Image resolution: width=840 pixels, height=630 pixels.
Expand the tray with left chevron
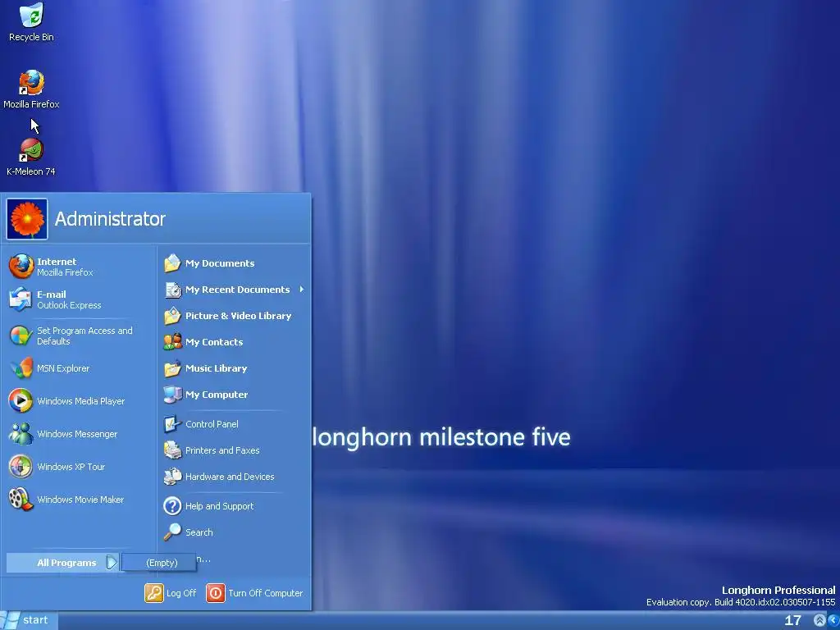coord(833,620)
